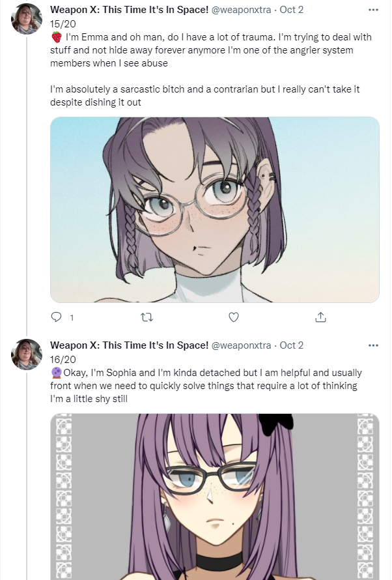Open more options on the 16/20 tweet
392x580 pixels.
coord(374,345)
